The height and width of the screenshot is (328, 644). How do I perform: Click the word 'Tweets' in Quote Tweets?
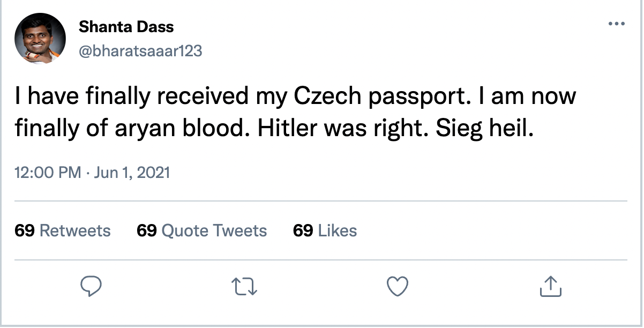click(240, 230)
